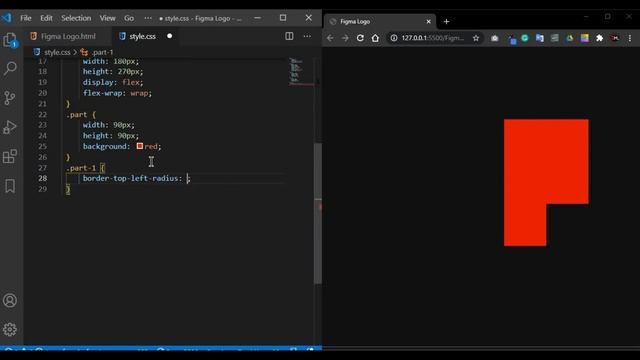Click the Chrome address bar URL
Viewport: 640px width, 360px height.
point(433,38)
